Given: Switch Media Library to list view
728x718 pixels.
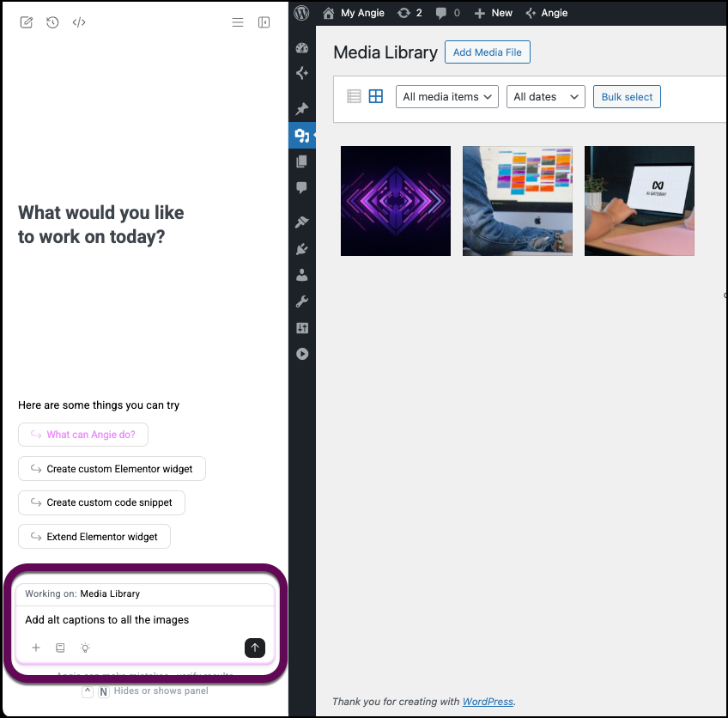Looking at the screenshot, I should point(354,96).
